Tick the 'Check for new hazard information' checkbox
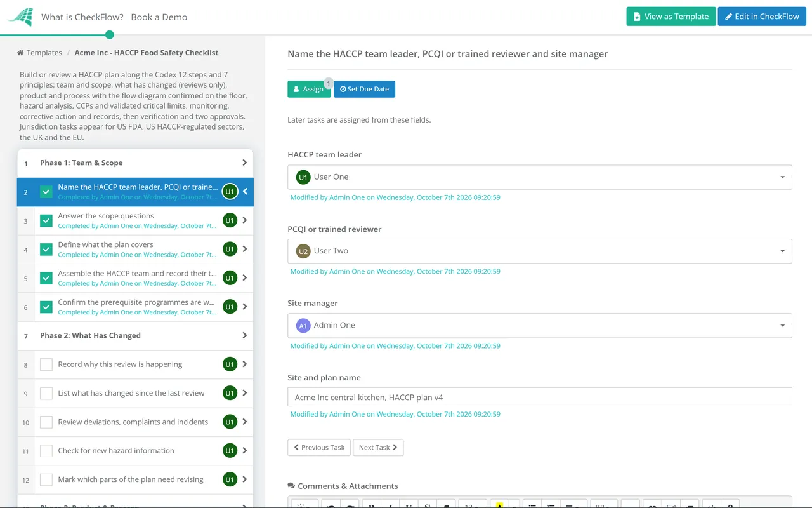812x508 pixels. [46, 451]
